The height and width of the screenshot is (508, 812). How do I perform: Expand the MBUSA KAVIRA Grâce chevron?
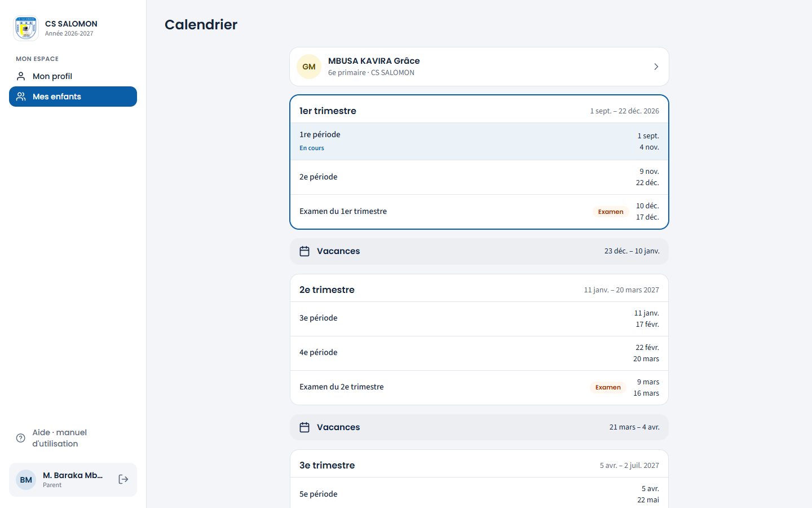pyautogui.click(x=656, y=67)
